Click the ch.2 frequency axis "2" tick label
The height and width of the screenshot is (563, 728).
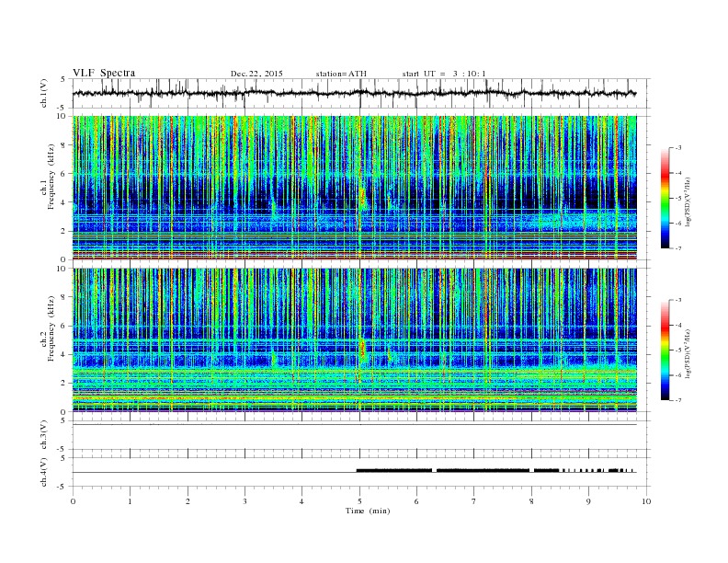click(63, 384)
